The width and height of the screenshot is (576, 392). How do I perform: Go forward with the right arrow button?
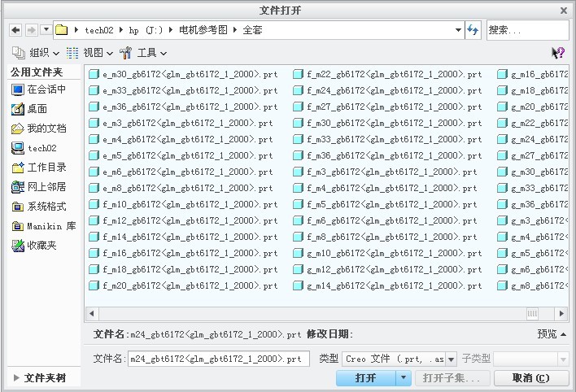(31, 30)
